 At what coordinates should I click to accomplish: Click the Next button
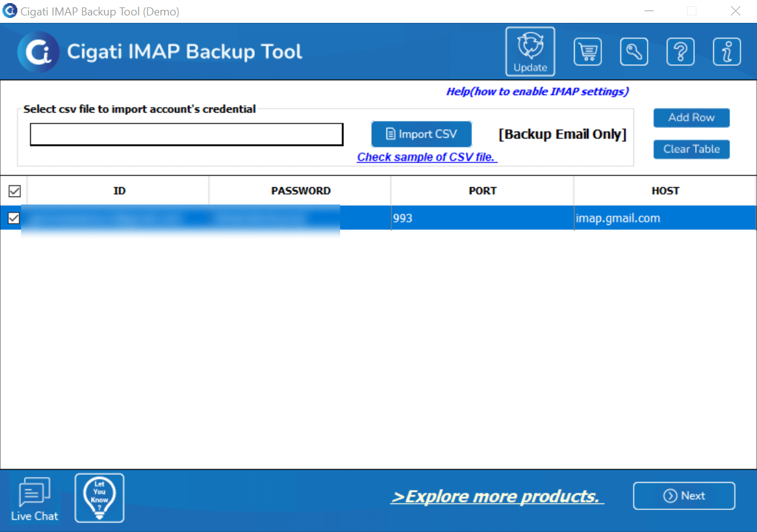point(684,496)
